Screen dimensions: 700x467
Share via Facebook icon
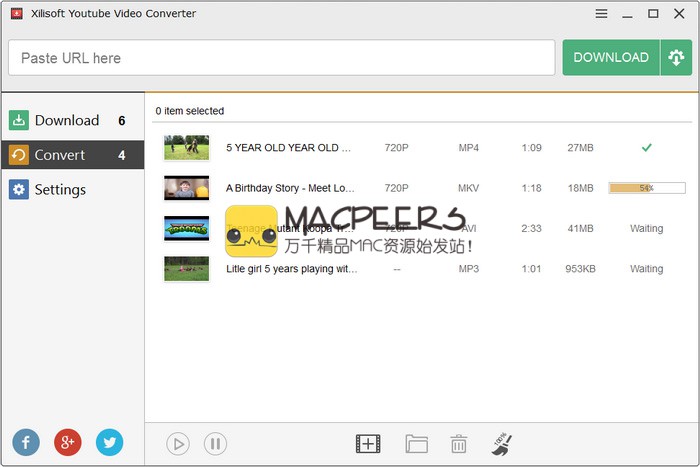[26, 442]
